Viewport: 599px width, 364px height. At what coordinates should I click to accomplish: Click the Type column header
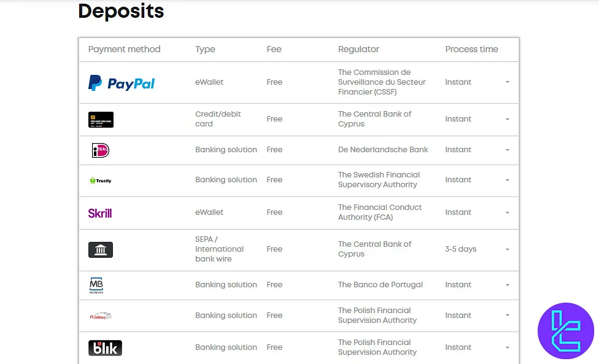pos(205,49)
